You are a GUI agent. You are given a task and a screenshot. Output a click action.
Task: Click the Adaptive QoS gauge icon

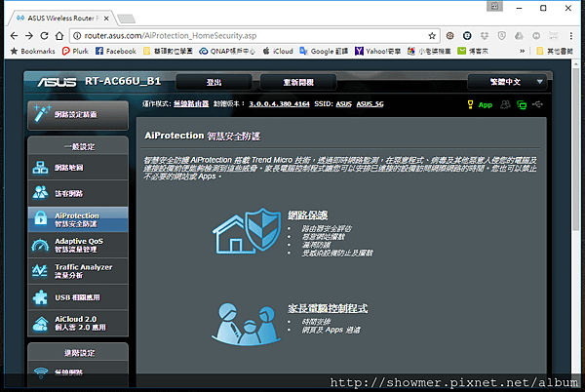(x=40, y=245)
